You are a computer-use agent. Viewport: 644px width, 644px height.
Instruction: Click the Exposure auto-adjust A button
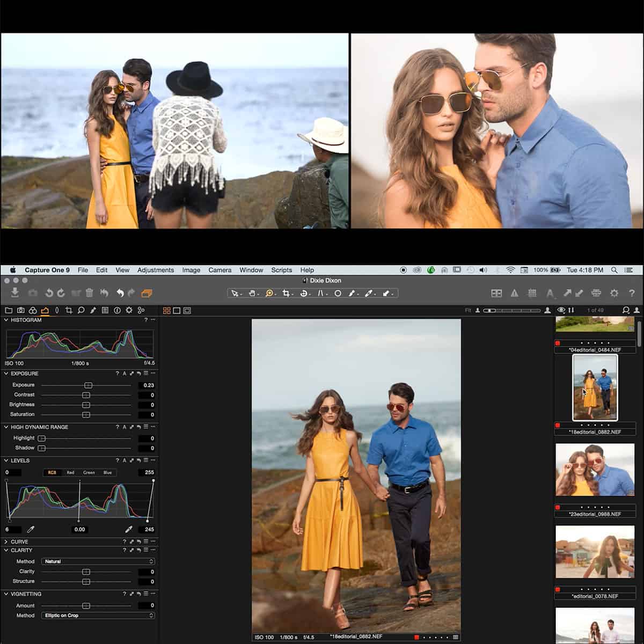(x=125, y=374)
